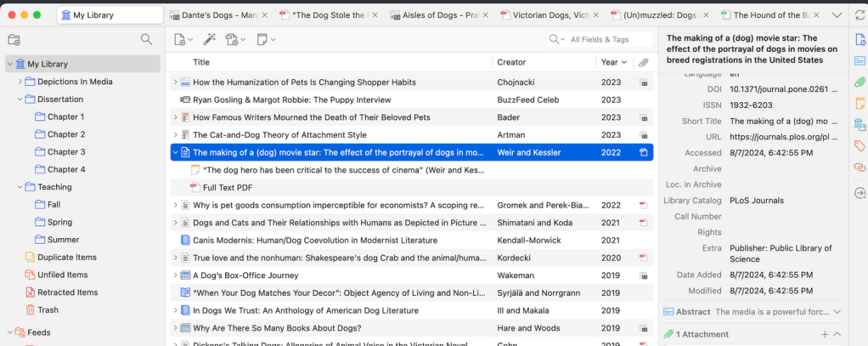This screenshot has width=868, height=346.
Task: Expand the Abstract section
Action: 837,312
